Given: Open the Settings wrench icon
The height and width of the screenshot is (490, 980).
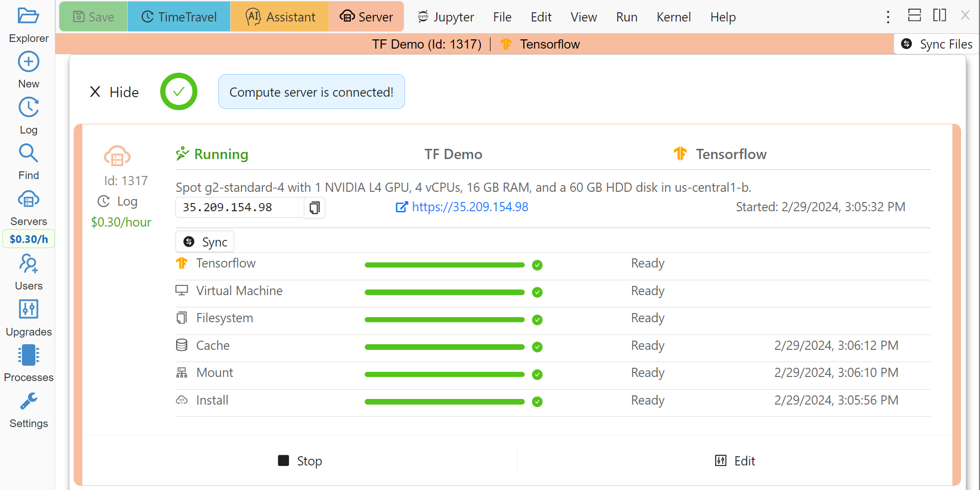Looking at the screenshot, I should [x=28, y=402].
